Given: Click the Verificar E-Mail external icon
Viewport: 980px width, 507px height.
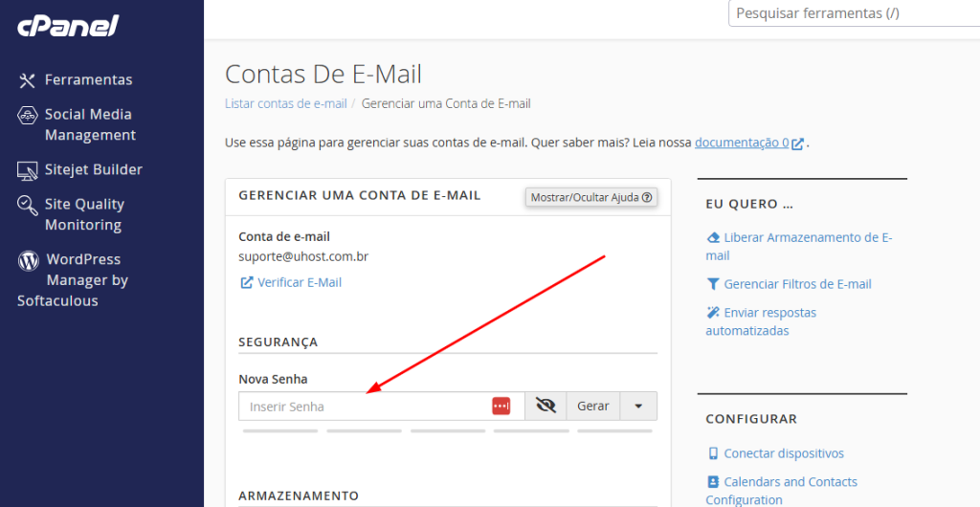Looking at the screenshot, I should (247, 283).
